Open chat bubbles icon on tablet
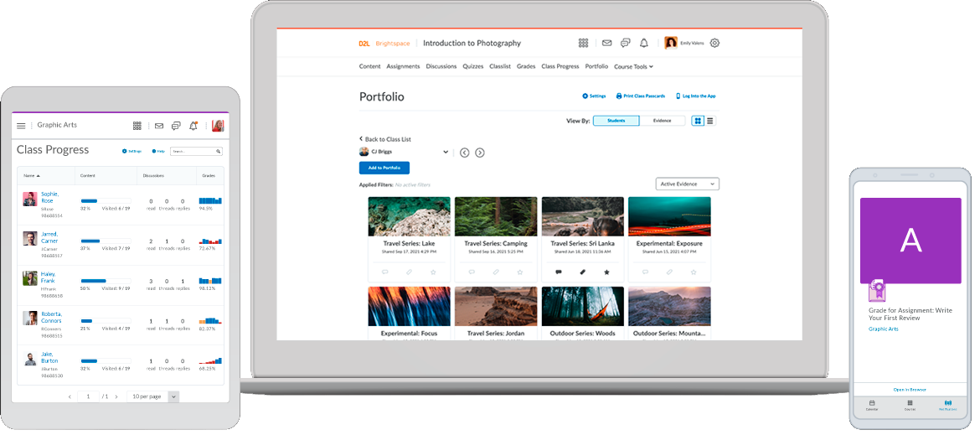The height and width of the screenshot is (435, 980). 176,126
